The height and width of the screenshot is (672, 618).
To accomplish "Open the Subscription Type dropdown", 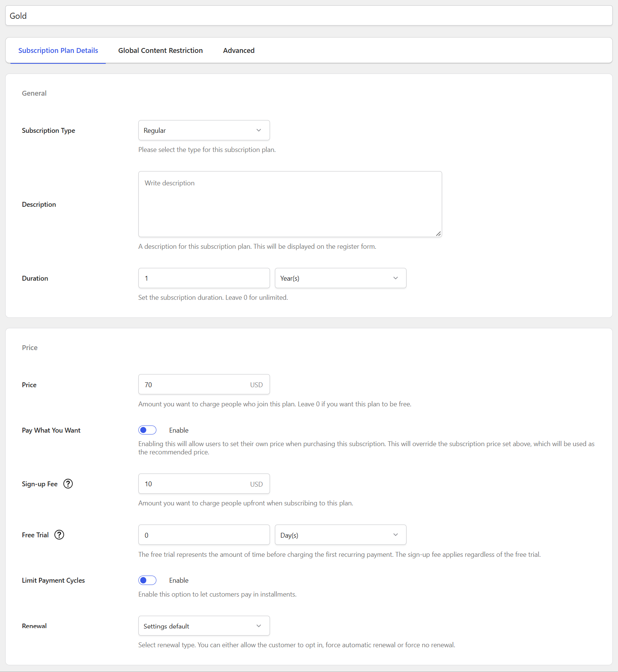I will (204, 130).
